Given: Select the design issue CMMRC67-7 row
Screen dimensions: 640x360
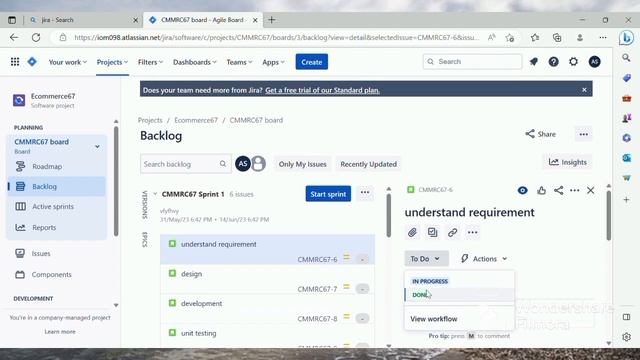Looking at the screenshot, I should (268, 280).
